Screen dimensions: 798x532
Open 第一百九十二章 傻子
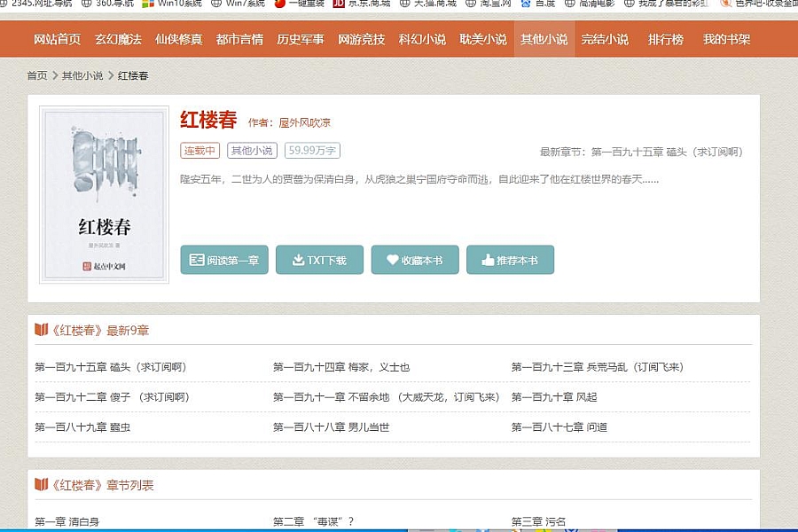point(112,397)
